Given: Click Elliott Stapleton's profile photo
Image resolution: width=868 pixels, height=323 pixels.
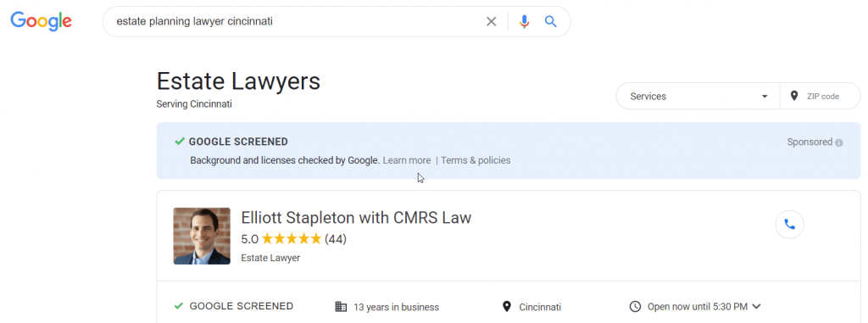Looking at the screenshot, I should pos(202,236).
